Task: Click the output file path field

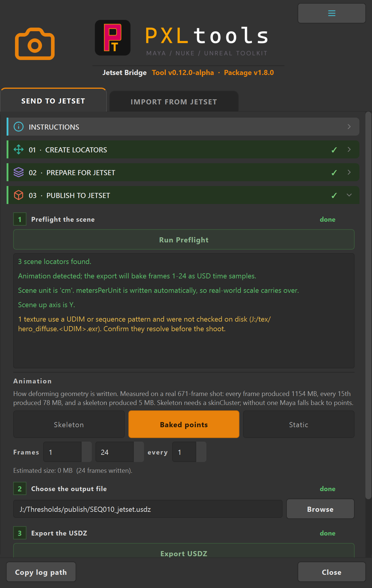Action: [x=148, y=509]
